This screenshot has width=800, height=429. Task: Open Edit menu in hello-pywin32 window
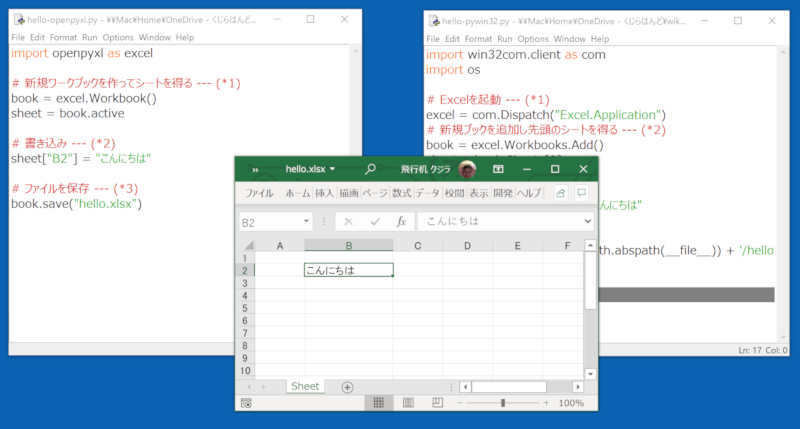click(x=452, y=39)
